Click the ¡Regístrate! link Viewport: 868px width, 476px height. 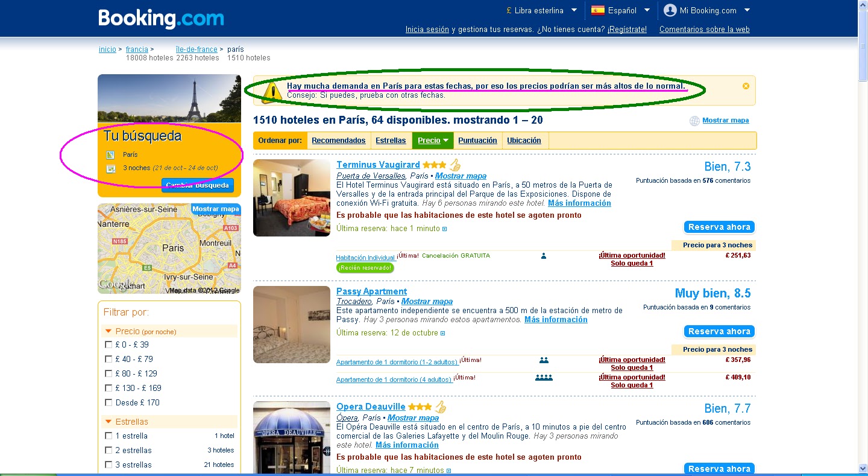coord(627,29)
